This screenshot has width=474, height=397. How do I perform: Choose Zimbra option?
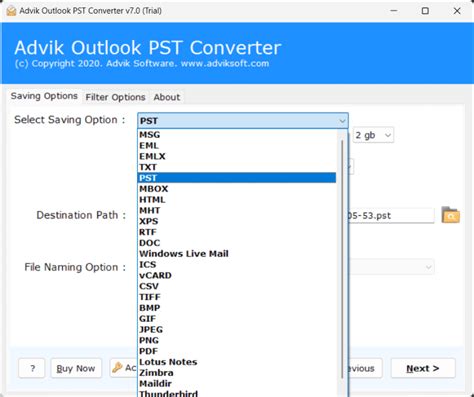[237, 373]
